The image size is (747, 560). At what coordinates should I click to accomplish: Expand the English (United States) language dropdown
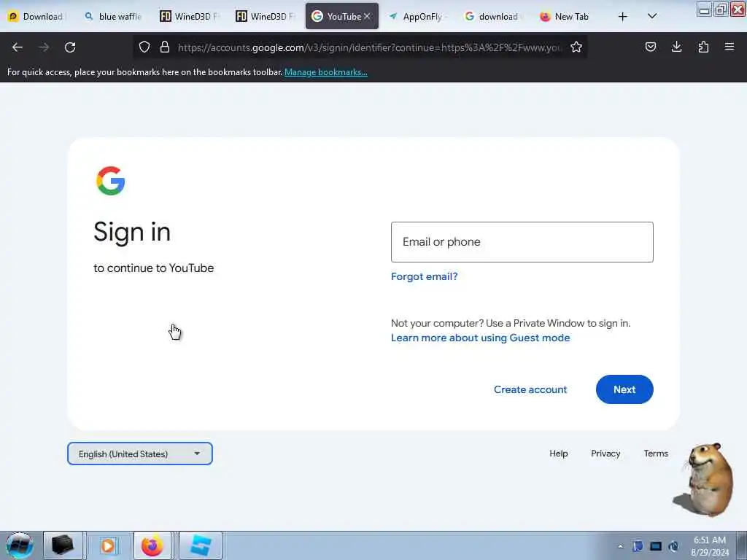click(140, 454)
